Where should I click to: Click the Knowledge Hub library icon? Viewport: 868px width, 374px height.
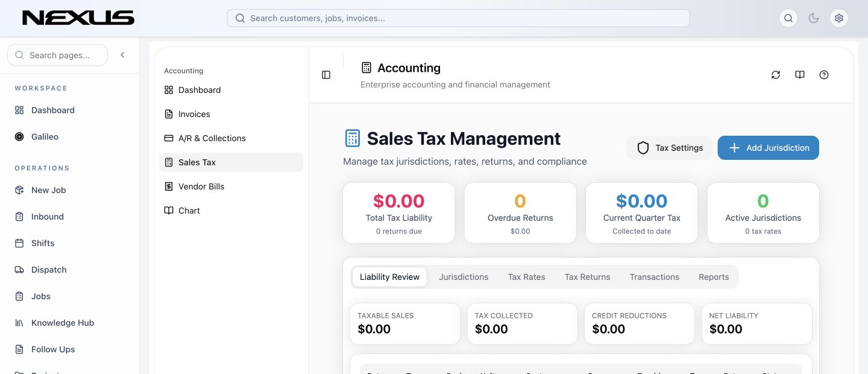(x=19, y=323)
